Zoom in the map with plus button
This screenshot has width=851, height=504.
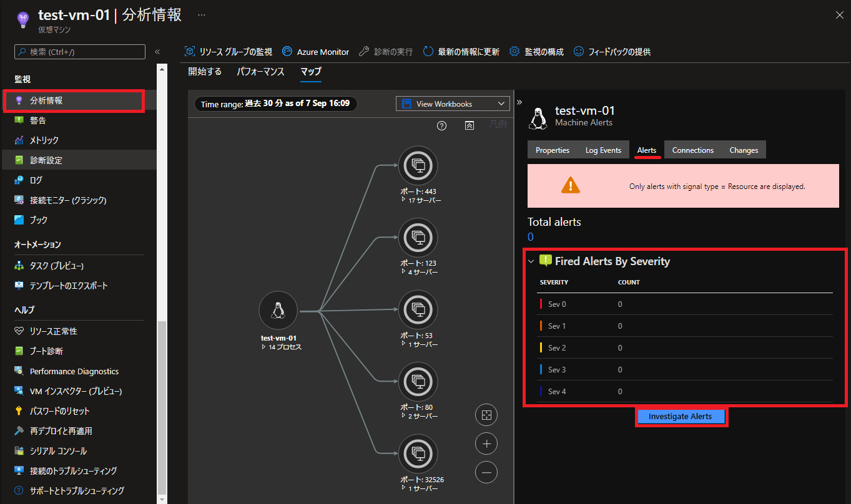point(486,444)
